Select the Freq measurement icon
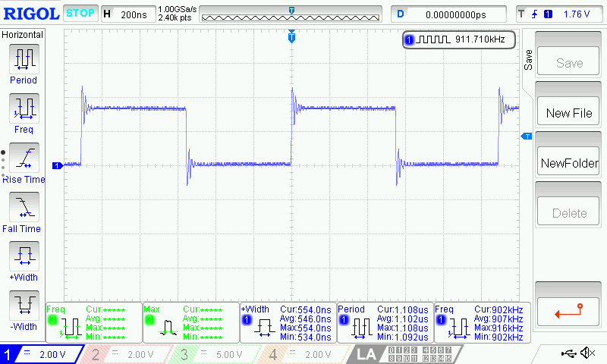 [23, 108]
